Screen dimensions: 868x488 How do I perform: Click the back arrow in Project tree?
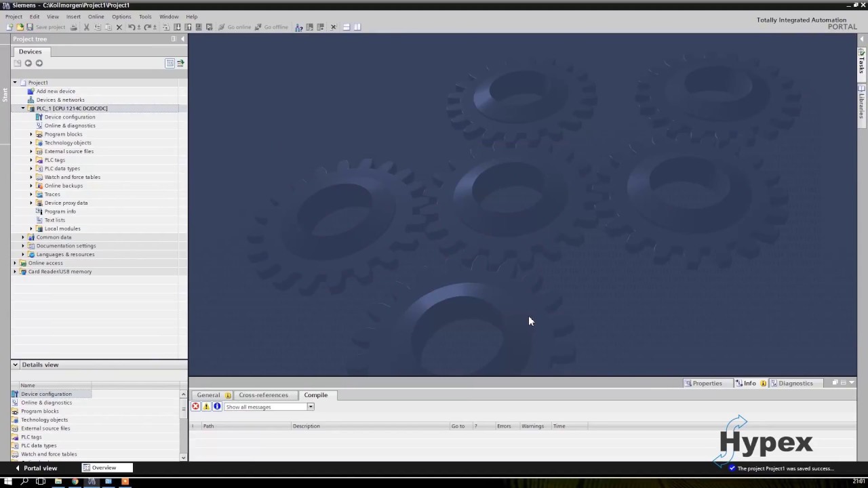[28, 63]
